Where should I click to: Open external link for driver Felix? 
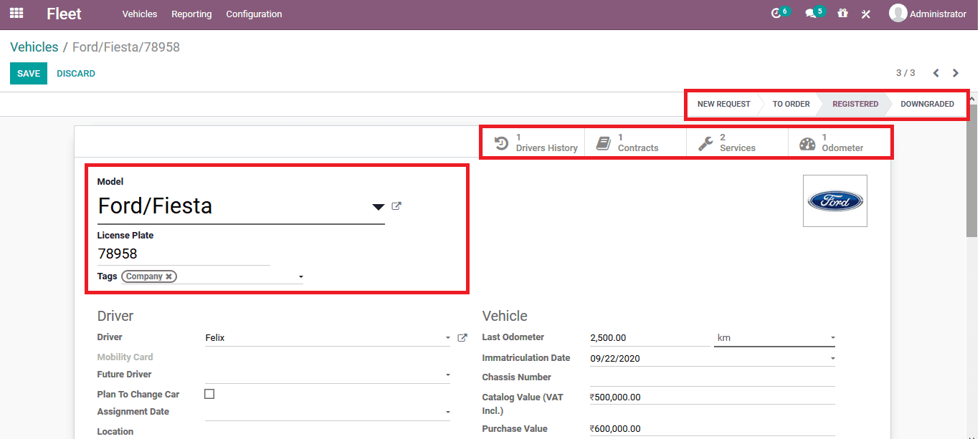[x=462, y=337]
